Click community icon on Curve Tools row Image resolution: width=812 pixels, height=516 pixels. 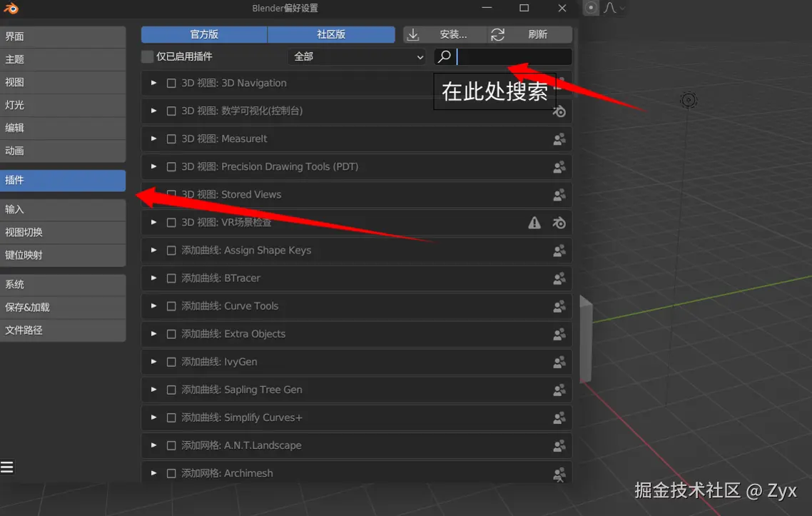[559, 307]
